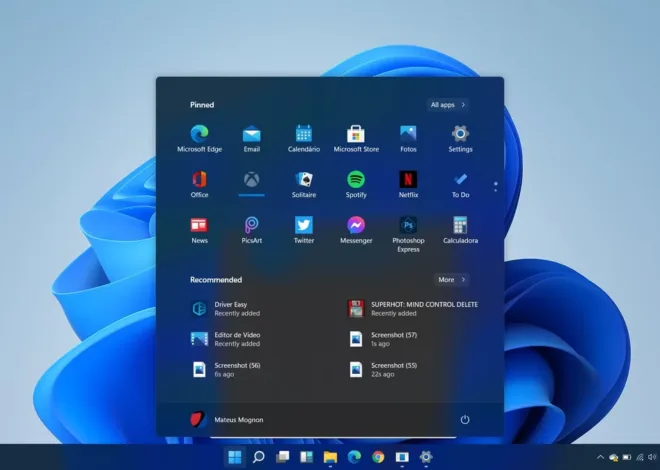The height and width of the screenshot is (470, 660).
Task: Click the weather cloud icon in system tray
Action: click(x=614, y=457)
